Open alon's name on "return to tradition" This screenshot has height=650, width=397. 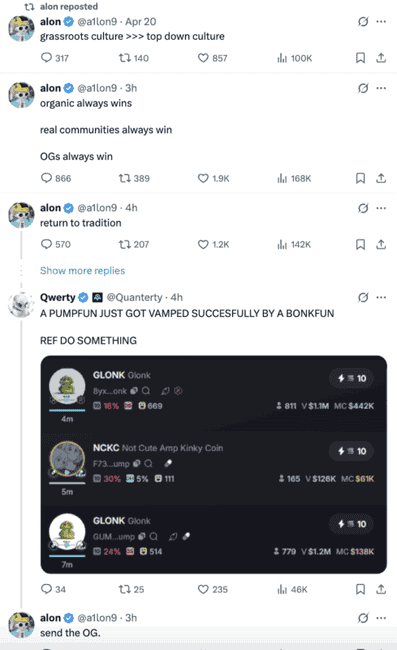(50, 208)
